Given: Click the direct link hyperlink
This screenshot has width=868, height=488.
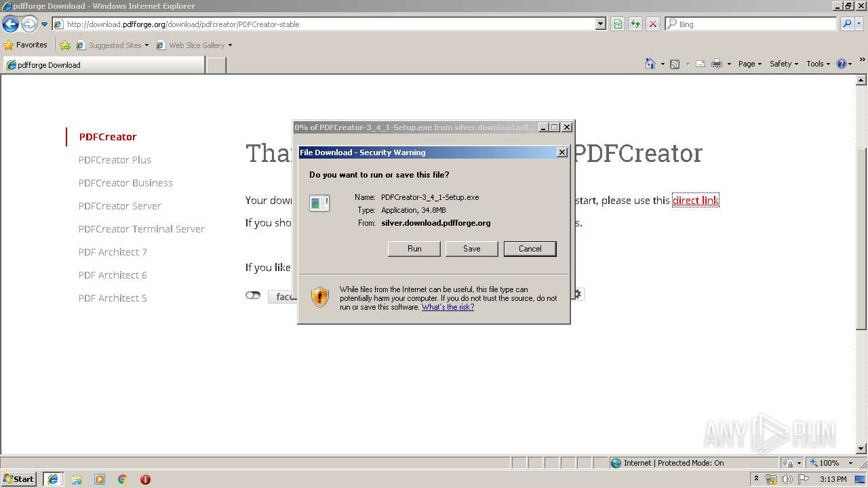Looking at the screenshot, I should tap(695, 200).
